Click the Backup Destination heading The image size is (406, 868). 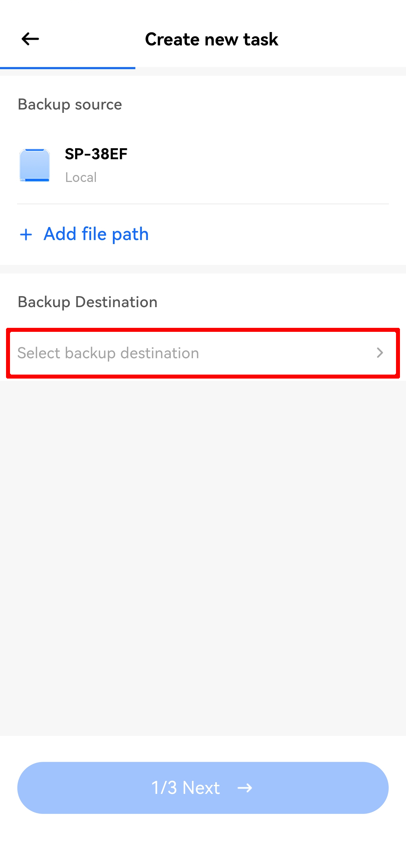[87, 301]
